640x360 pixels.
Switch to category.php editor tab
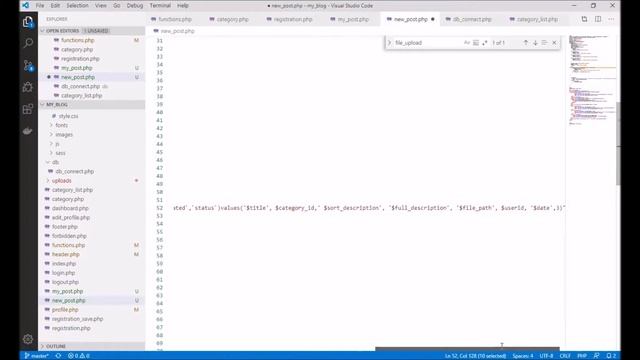point(232,19)
